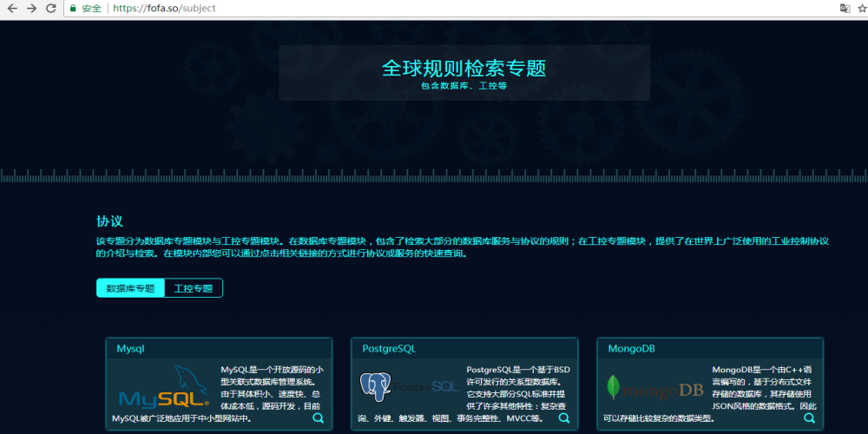Click the 协议 section heading
Viewport: 868px width, 434px height.
point(109,221)
